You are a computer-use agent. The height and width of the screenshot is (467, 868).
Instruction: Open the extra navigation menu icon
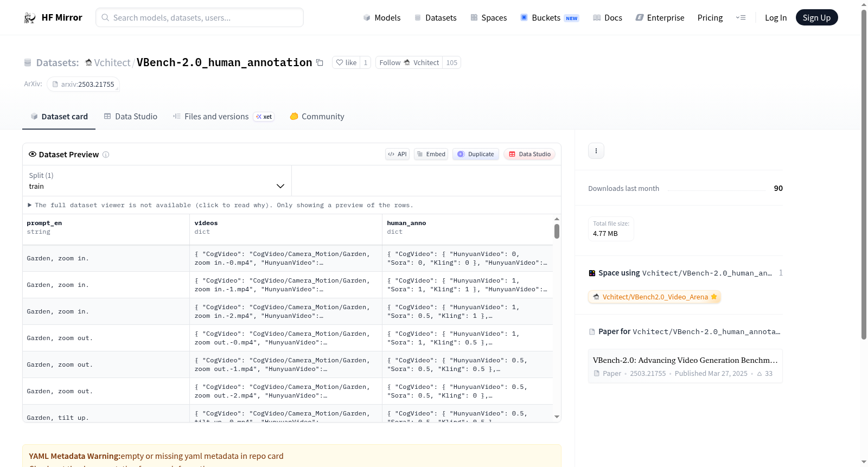pos(741,18)
